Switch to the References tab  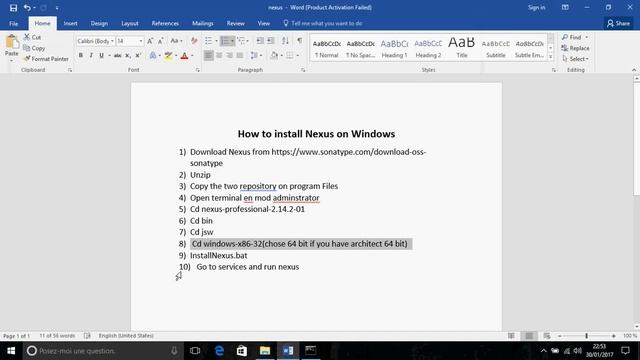165,24
